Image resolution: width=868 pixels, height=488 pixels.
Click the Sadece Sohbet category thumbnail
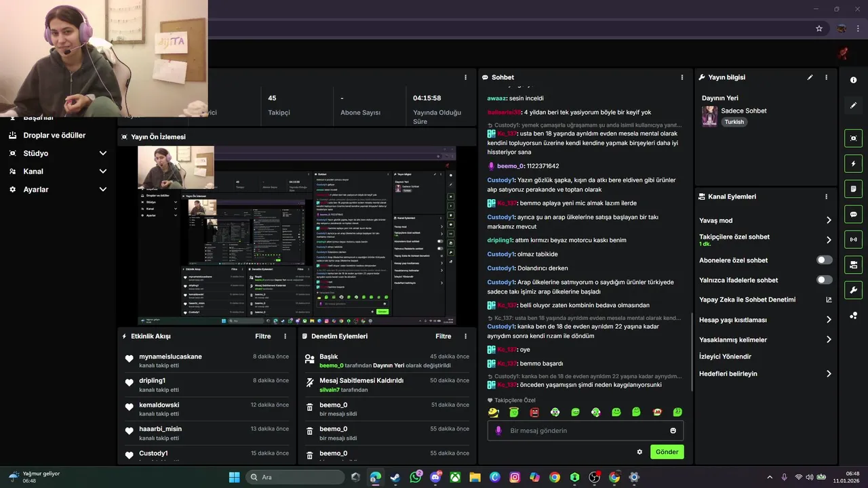click(x=709, y=116)
